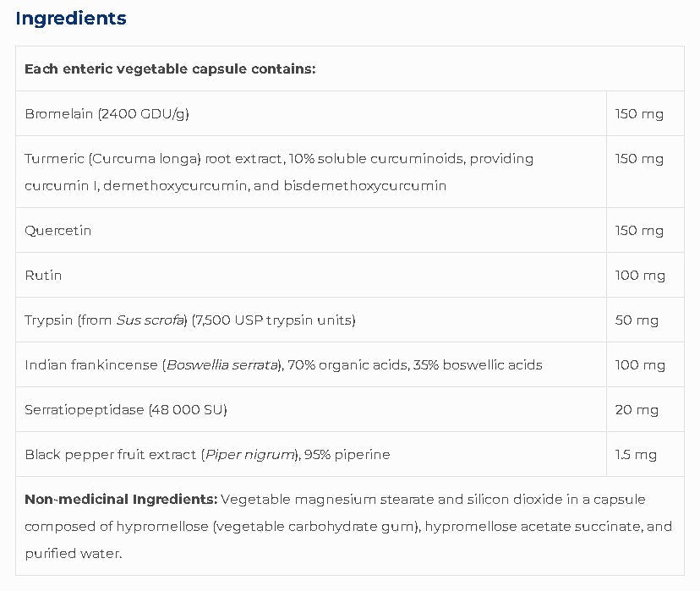Select the 50 mg Trypsin dosage
This screenshot has height=591, width=700.
click(637, 320)
